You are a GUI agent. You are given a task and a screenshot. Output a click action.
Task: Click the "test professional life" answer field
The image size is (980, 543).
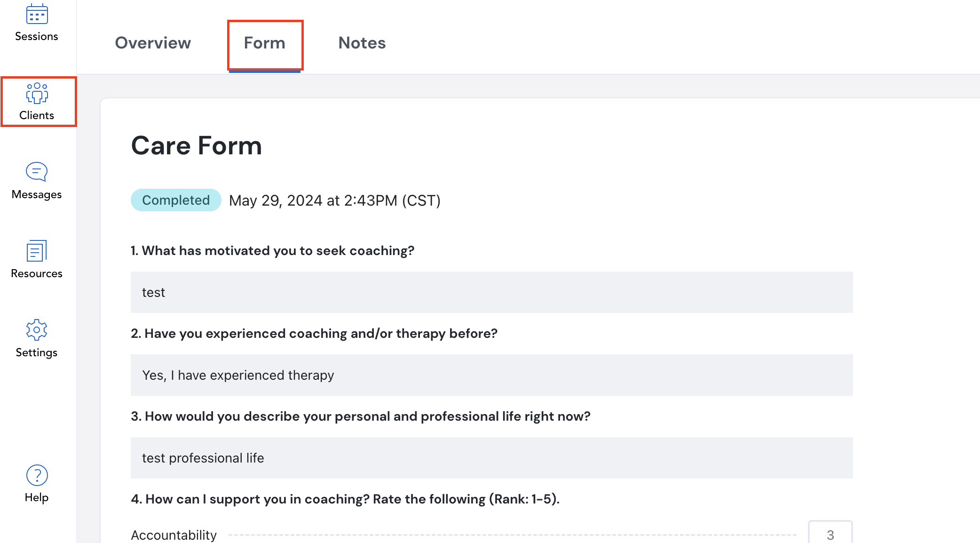click(491, 458)
